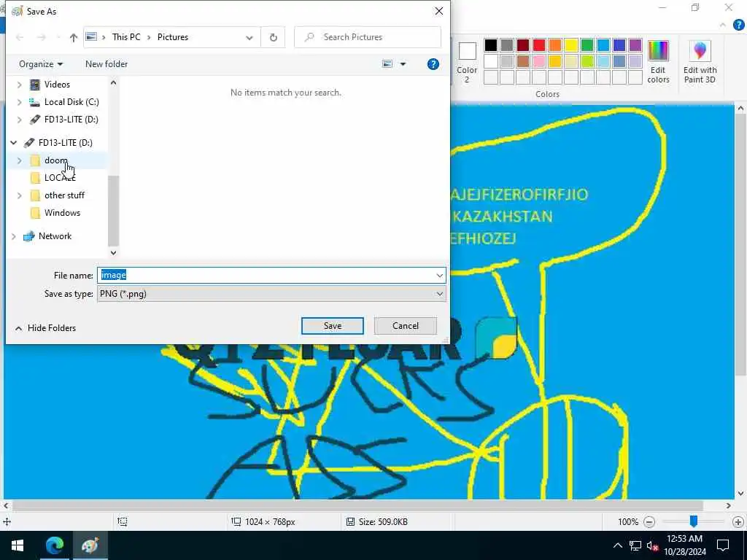Expand the other stuff folder node
747x560 pixels.
pos(20,195)
